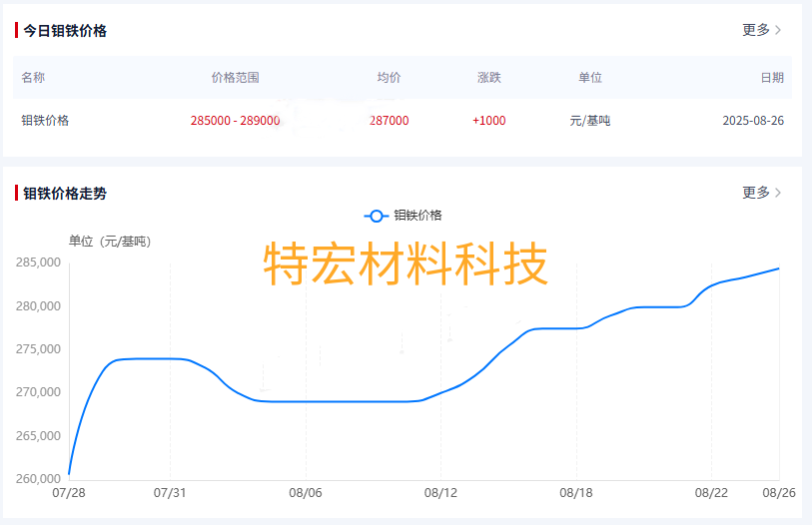Image resolution: width=812 pixels, height=525 pixels.
Task: Select the 涨跌 column header
Action: 488,78
